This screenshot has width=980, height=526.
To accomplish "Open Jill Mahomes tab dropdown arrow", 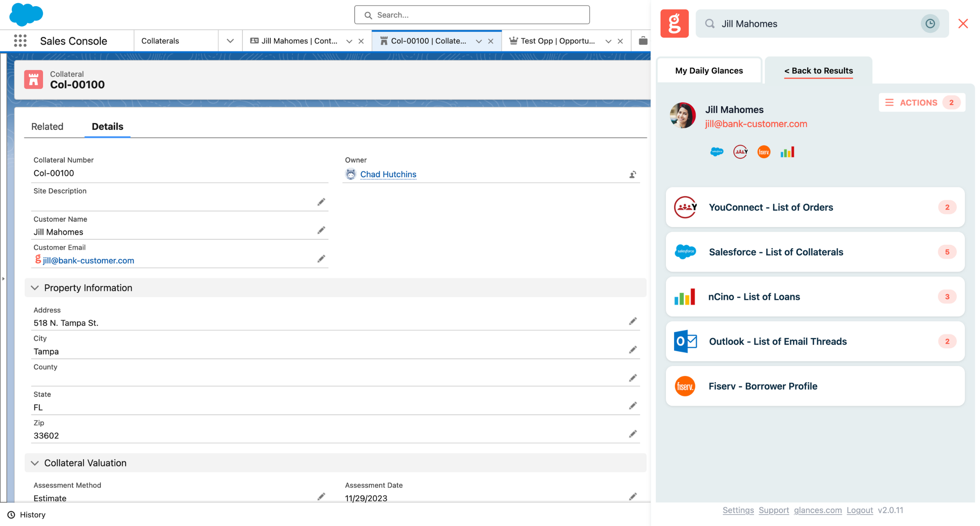I will (349, 41).
